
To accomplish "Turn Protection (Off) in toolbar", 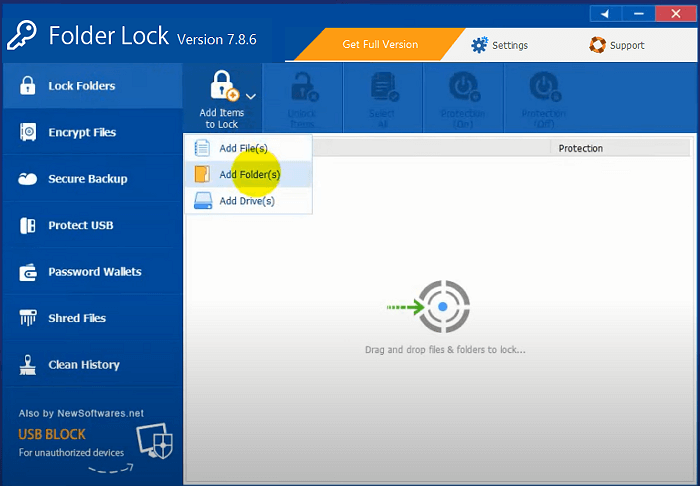I will pyautogui.click(x=543, y=98).
